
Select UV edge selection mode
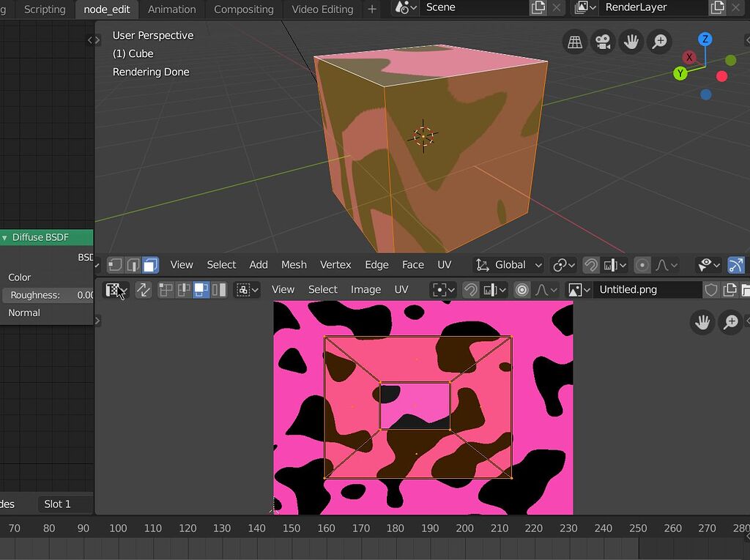click(183, 290)
